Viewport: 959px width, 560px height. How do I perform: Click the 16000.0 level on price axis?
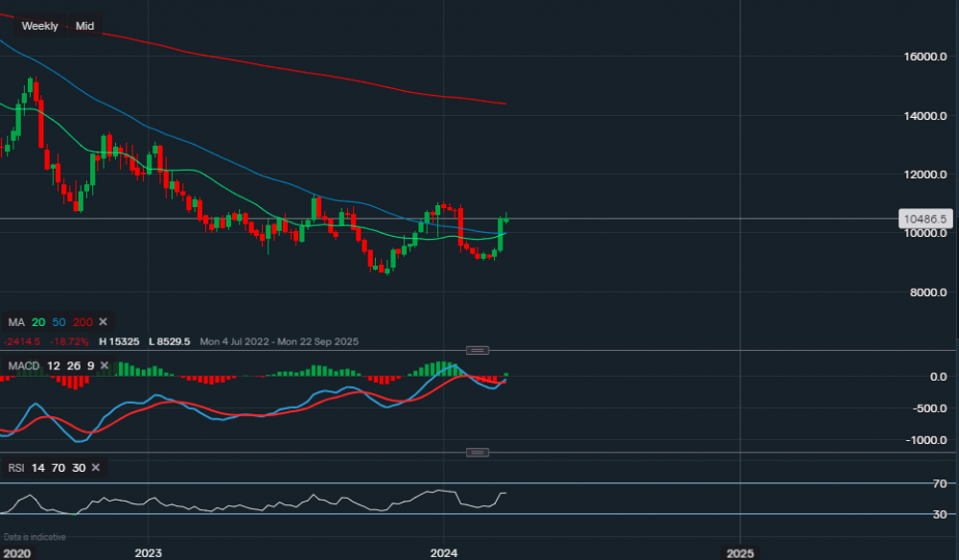coord(924,58)
